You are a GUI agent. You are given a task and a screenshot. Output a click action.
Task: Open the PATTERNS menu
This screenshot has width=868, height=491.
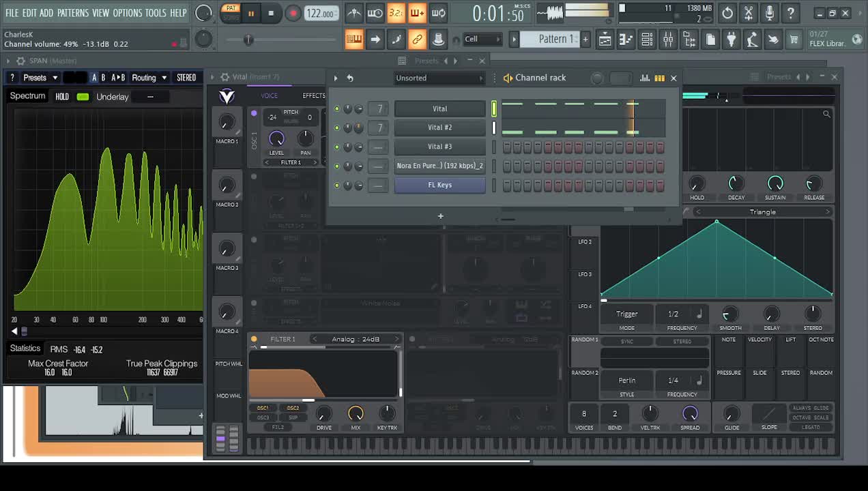click(x=73, y=13)
